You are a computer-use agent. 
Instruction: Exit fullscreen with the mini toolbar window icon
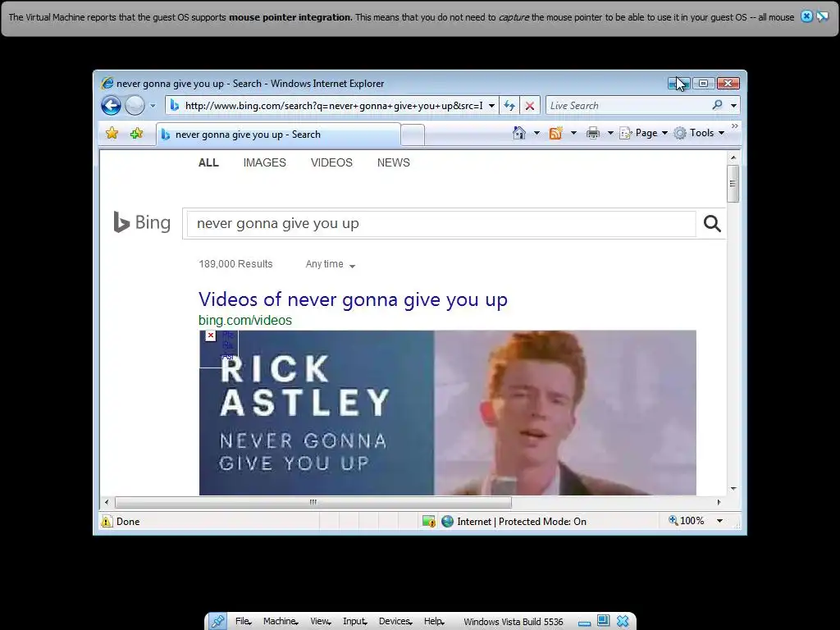pos(603,621)
